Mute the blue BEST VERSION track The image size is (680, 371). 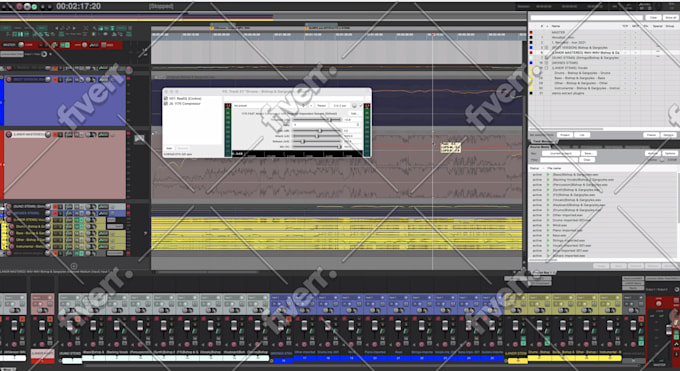(55, 79)
